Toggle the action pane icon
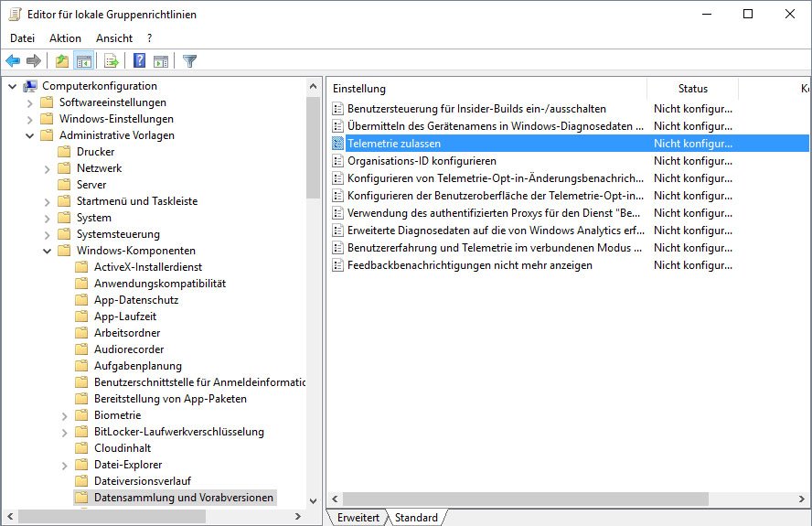The width and height of the screenshot is (812, 526). [x=161, y=61]
